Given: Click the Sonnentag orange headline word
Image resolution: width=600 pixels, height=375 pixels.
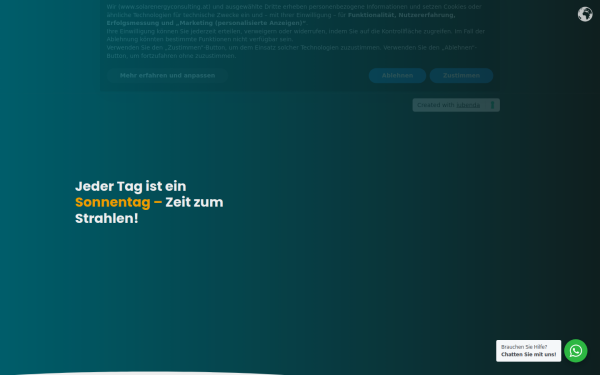Looking at the screenshot, I should 112,202.
